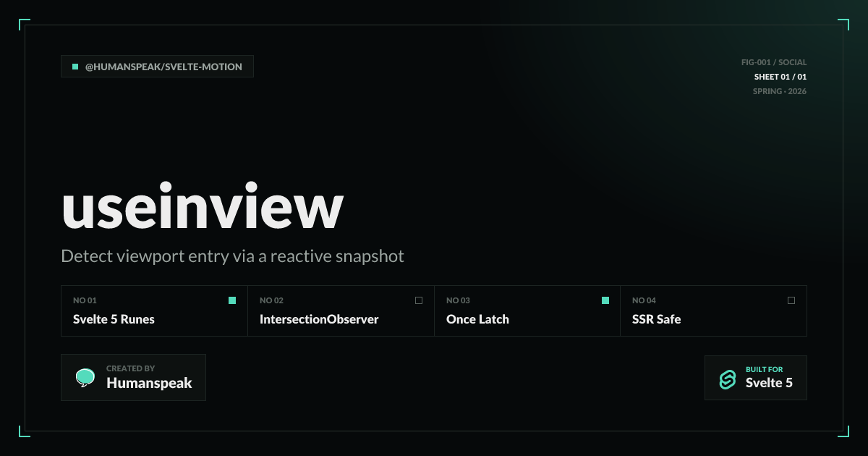Click the "FIG-001 / SOCIAL" text
This screenshot has width=868, height=456.
774,62
